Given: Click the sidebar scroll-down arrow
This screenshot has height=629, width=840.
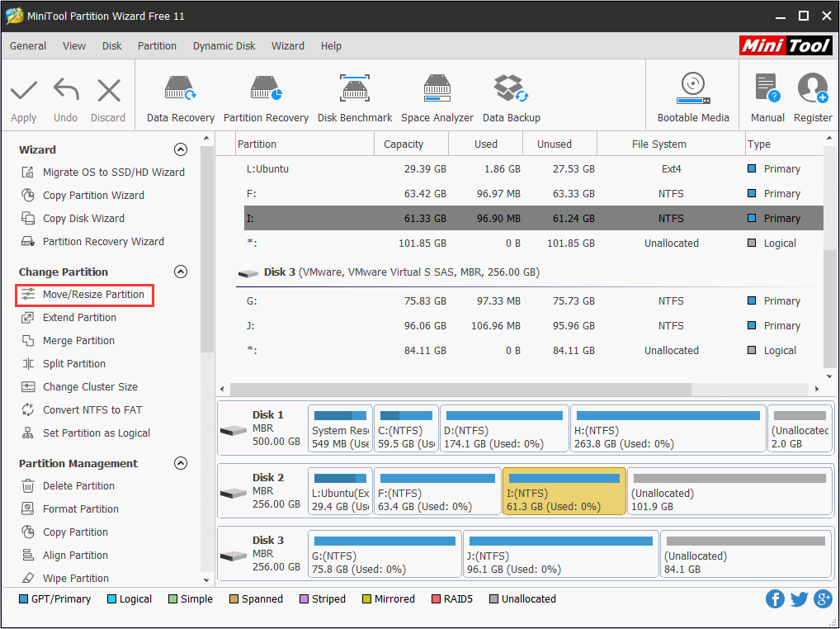Looking at the screenshot, I should 207,579.
